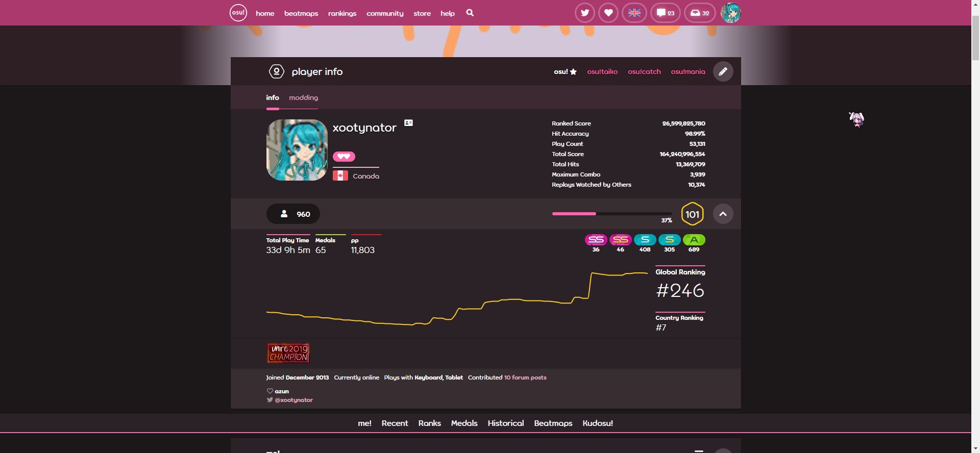The height and width of the screenshot is (453, 980).
Task: Open the store menu
Action: (x=422, y=13)
